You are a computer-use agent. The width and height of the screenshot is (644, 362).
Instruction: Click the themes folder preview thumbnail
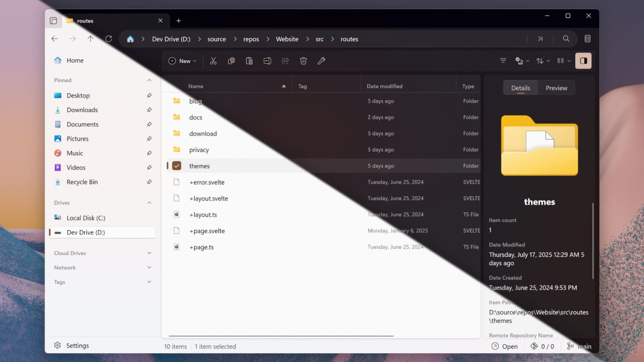[x=539, y=145]
